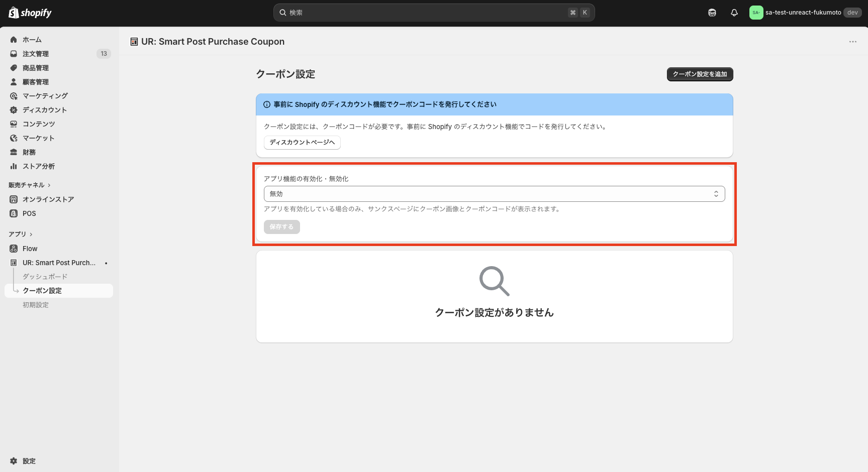Viewport: 868px width, 472px height.
Task: Click the person icon beside 顧客管理
Action: point(14,82)
